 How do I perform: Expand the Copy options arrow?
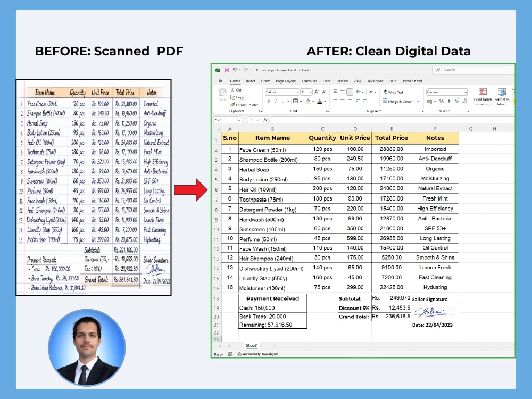tap(250, 97)
